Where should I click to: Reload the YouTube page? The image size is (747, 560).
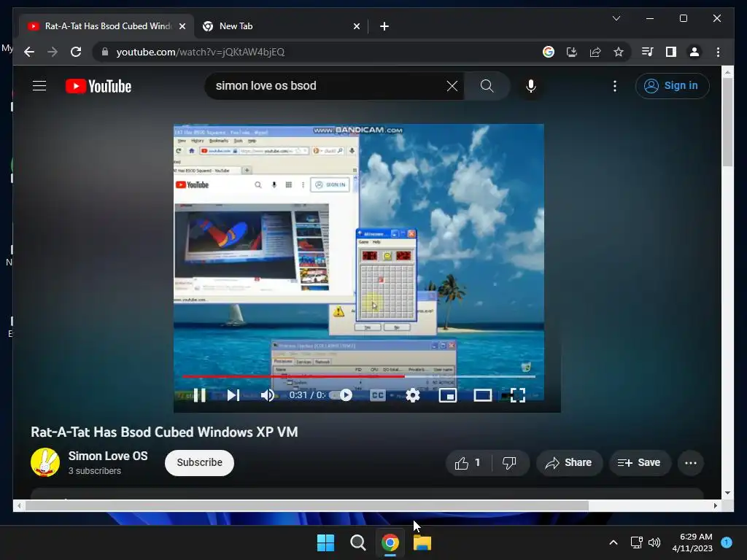76,52
